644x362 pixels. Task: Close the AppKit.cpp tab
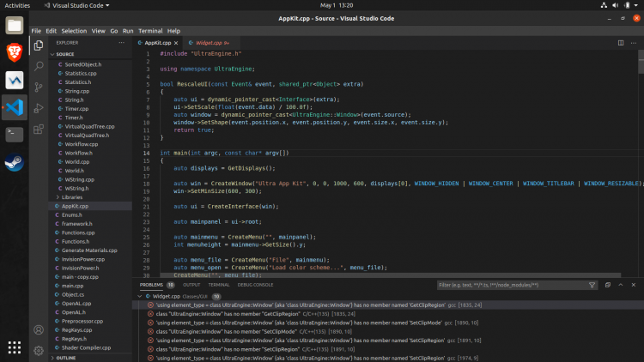coord(176,43)
